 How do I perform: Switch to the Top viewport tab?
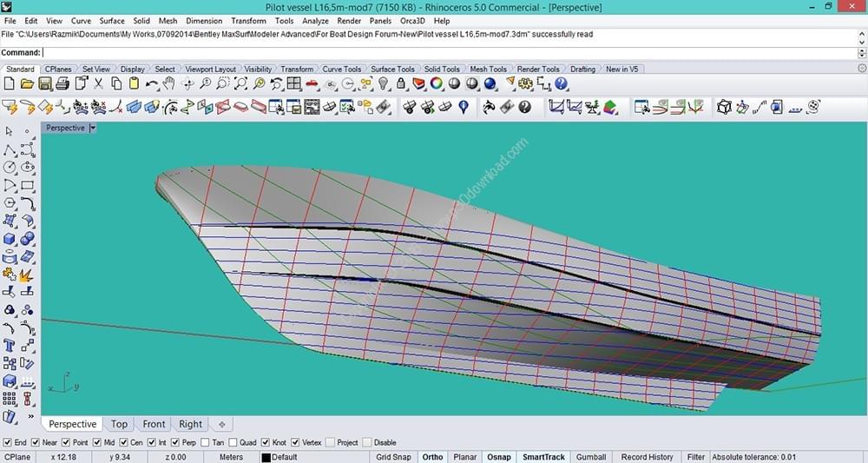click(x=119, y=424)
